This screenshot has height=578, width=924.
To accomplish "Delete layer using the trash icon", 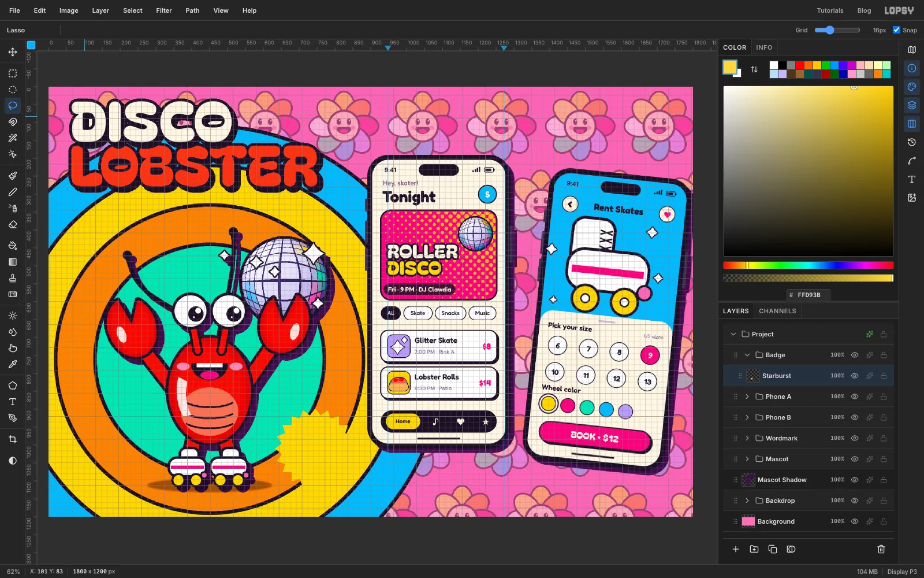I will (x=881, y=549).
